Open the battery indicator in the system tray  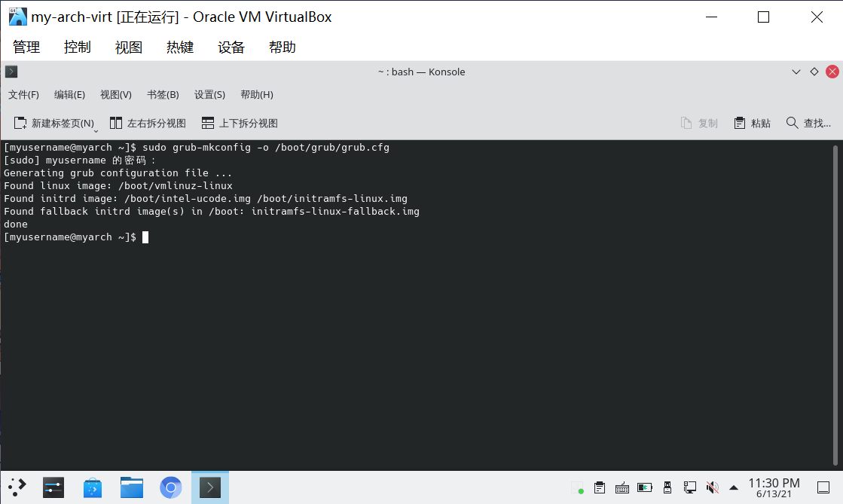644,487
